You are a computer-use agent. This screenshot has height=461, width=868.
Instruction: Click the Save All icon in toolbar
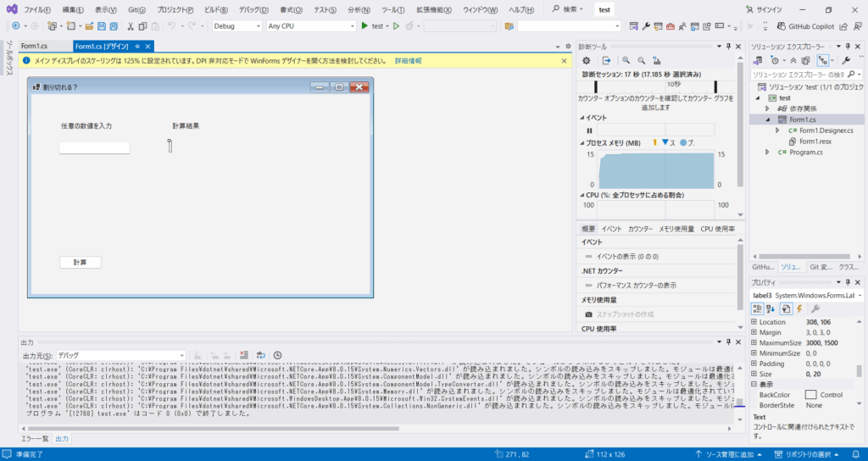(x=114, y=26)
